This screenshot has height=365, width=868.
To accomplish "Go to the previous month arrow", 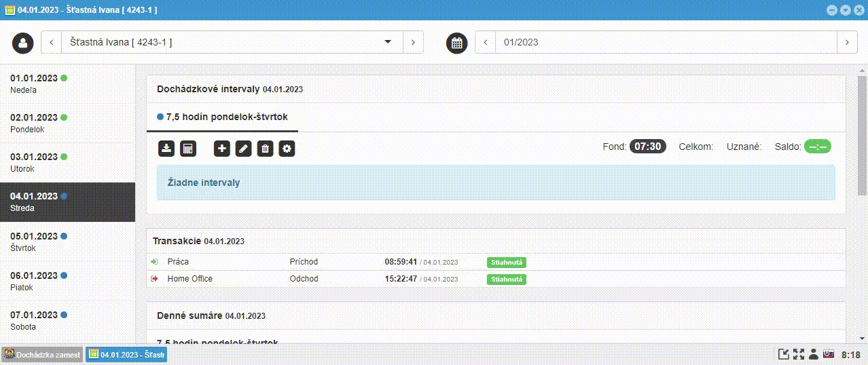I will click(x=485, y=42).
